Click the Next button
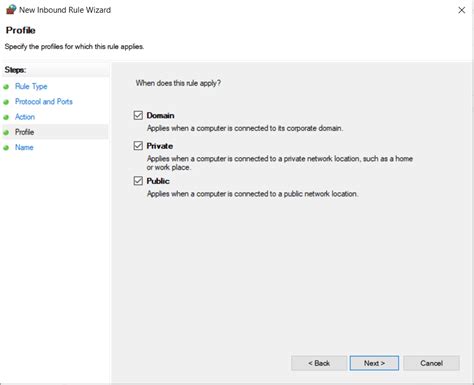474x385 pixels. [x=374, y=363]
